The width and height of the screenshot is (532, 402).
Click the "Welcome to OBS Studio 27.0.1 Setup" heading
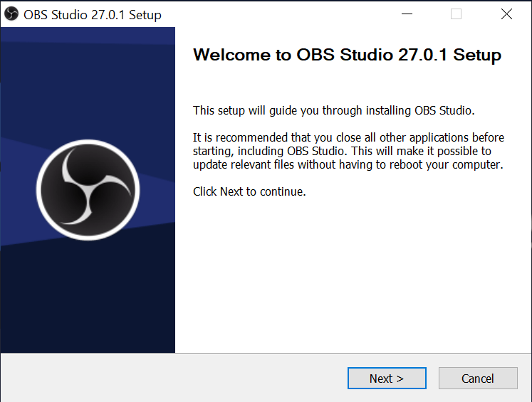click(x=347, y=55)
